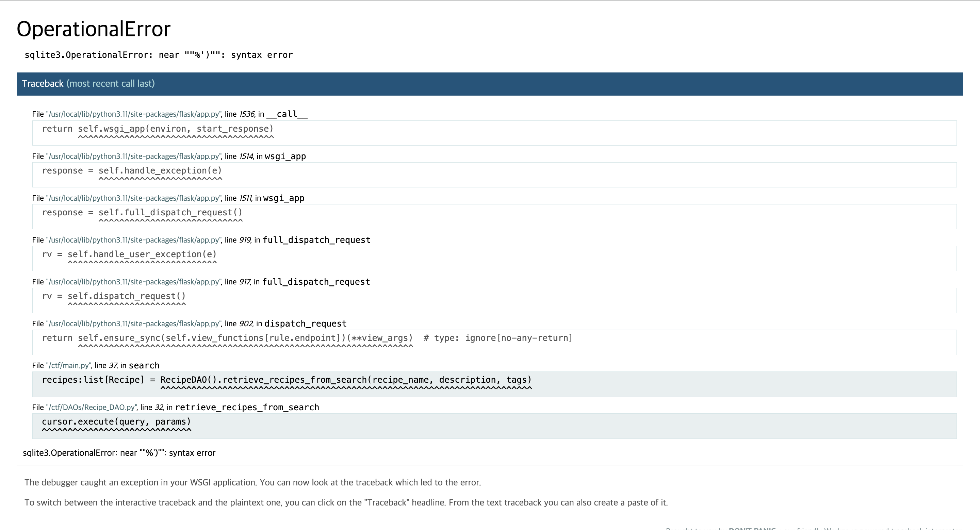Select the rv = self.dispatch_request() line
The image size is (980, 530).
[114, 296]
